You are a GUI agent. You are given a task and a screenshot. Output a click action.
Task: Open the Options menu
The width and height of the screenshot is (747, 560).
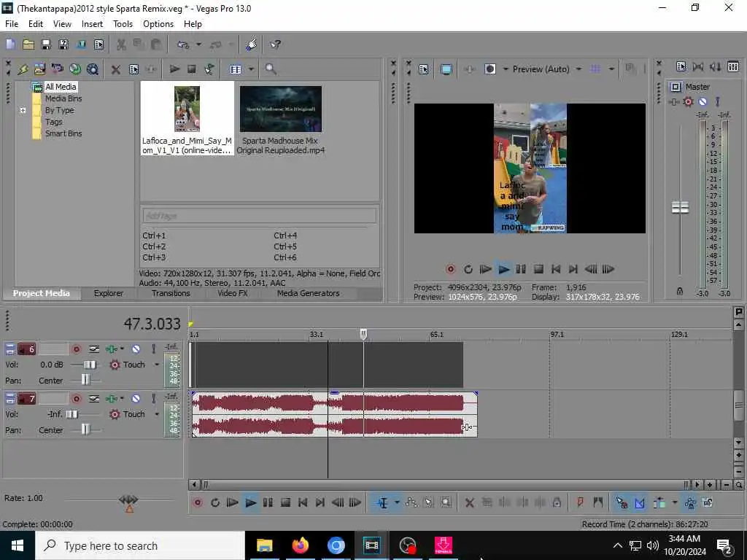click(x=158, y=24)
